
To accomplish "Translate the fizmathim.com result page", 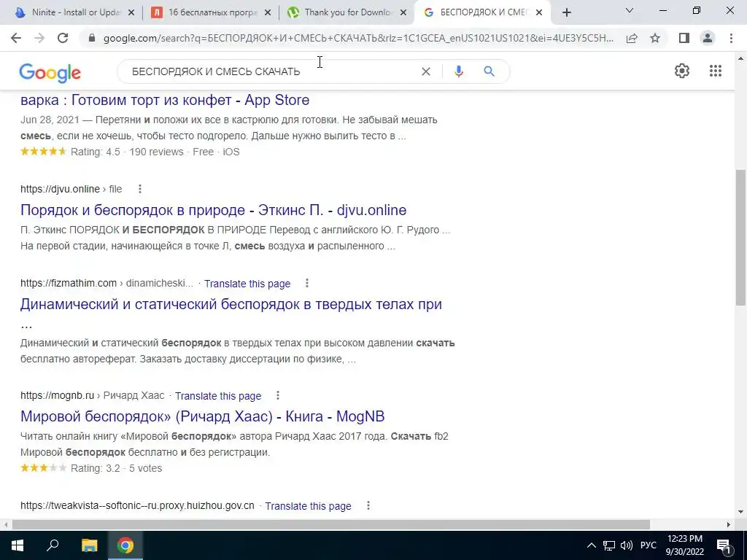I will click(x=247, y=284).
